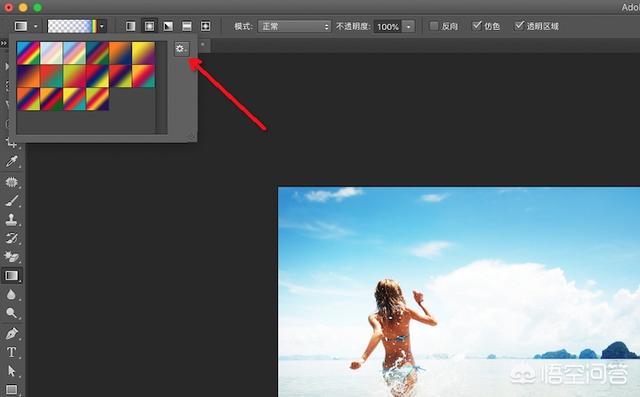Expand the opacity 100% dropdown arrow

pos(408,27)
